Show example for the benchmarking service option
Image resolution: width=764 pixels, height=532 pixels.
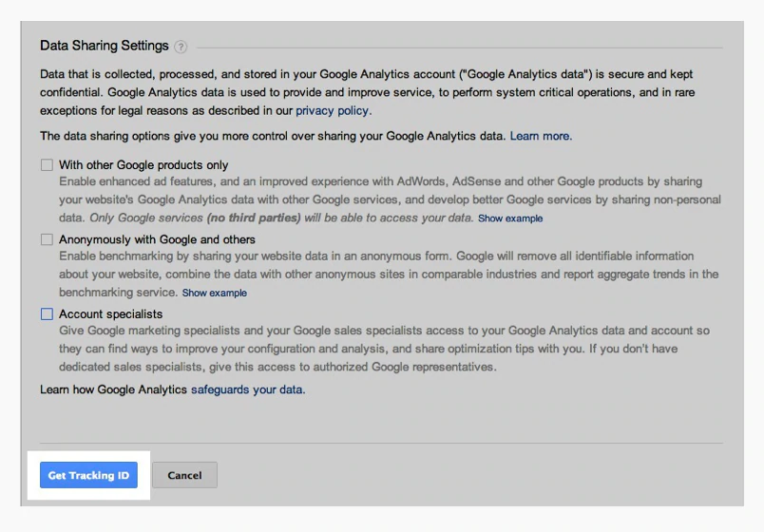(x=215, y=293)
